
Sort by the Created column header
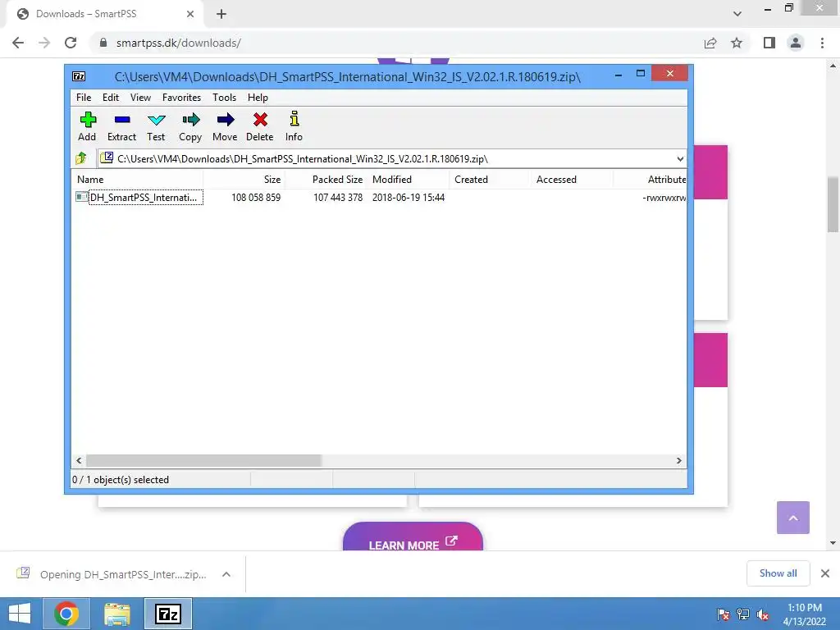click(491, 180)
